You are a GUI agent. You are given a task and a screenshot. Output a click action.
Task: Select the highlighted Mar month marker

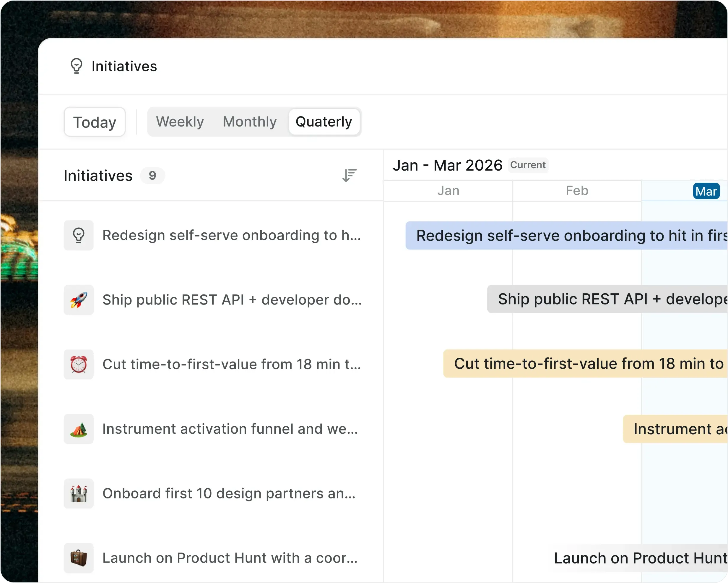click(706, 191)
